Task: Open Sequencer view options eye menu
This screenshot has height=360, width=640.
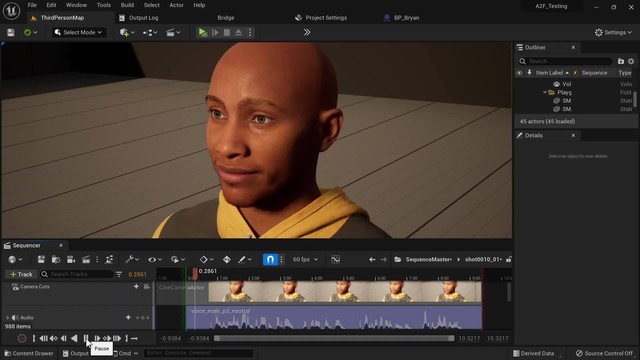Action: tap(155, 259)
